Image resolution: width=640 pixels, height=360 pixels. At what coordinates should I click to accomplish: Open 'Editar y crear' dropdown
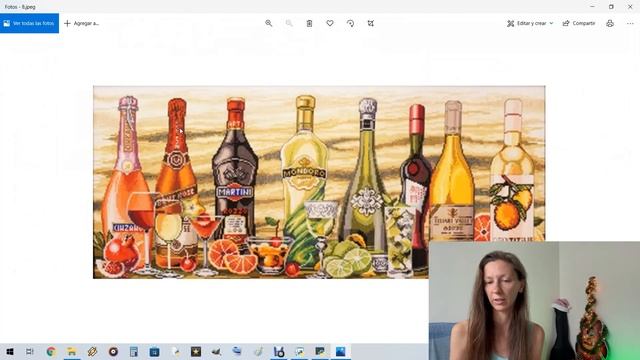530,23
